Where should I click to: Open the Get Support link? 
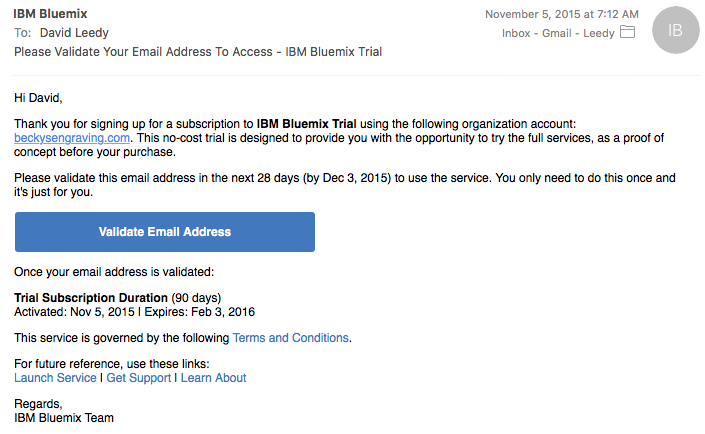click(x=138, y=378)
